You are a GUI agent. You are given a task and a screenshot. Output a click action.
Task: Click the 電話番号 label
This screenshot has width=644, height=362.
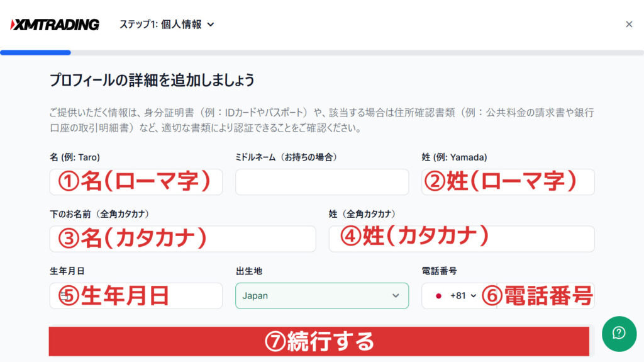pyautogui.click(x=439, y=271)
